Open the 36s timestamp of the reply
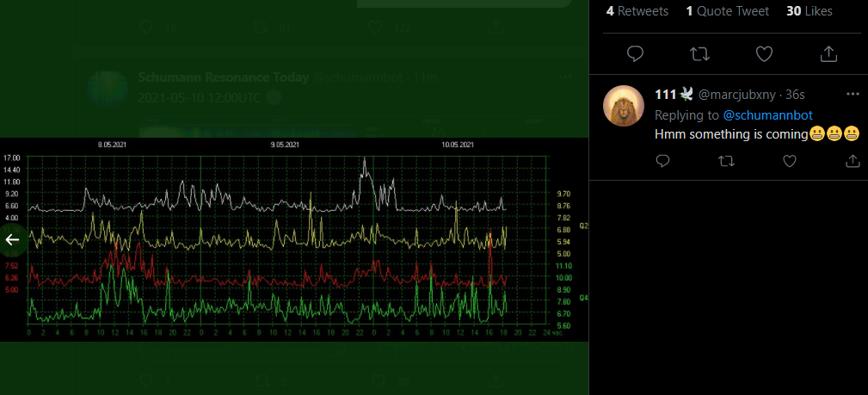 point(795,95)
